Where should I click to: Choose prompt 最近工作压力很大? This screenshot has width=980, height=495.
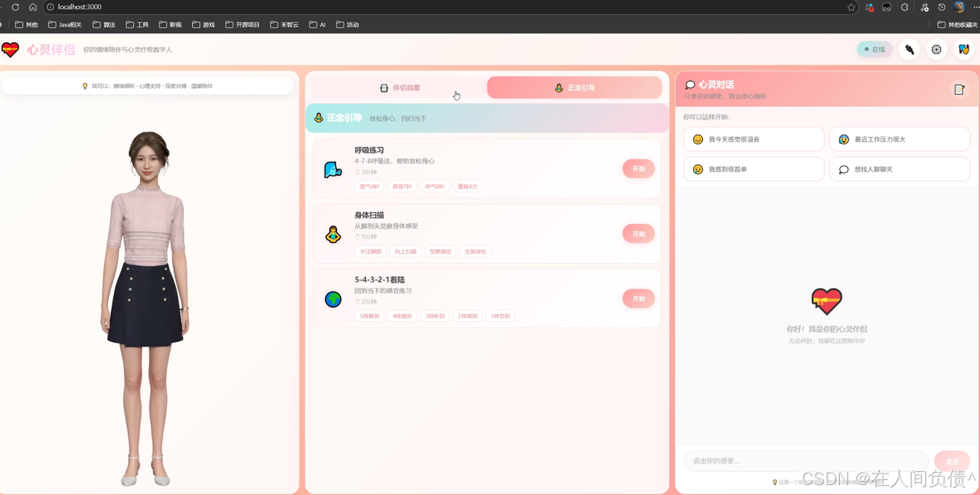900,140
